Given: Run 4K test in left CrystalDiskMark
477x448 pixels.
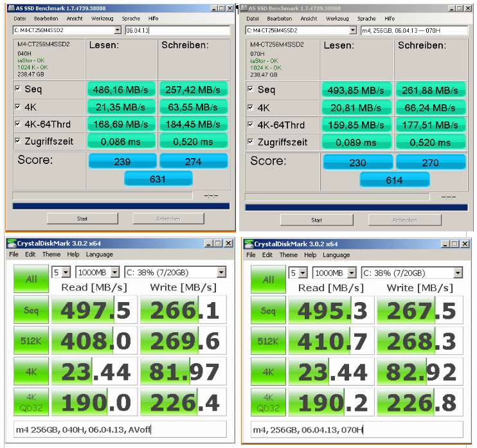Looking at the screenshot, I should pyautogui.click(x=31, y=372).
